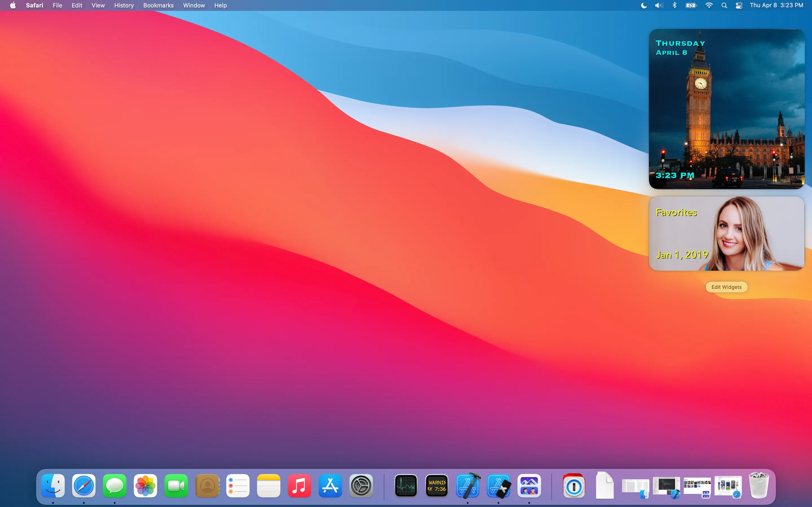Open Messages from the Dock
The height and width of the screenshot is (507, 812).
[114, 486]
